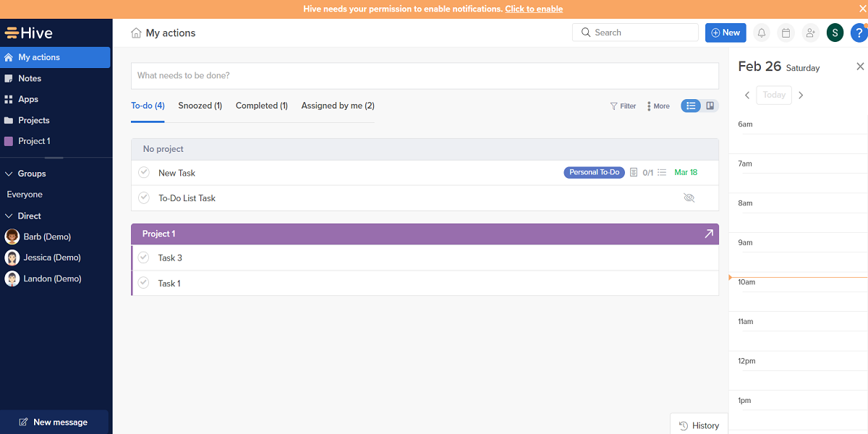
Task: Mark Task 3 as complete
Action: [144, 258]
